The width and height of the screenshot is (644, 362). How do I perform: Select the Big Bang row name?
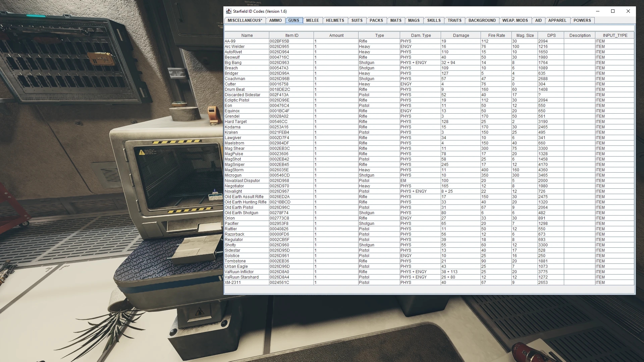(247, 63)
